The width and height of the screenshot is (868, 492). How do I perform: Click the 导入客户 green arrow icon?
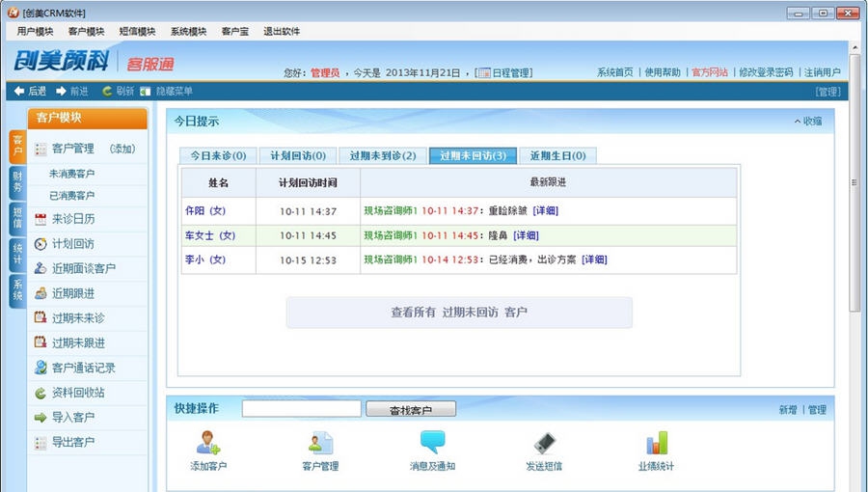click(x=41, y=418)
